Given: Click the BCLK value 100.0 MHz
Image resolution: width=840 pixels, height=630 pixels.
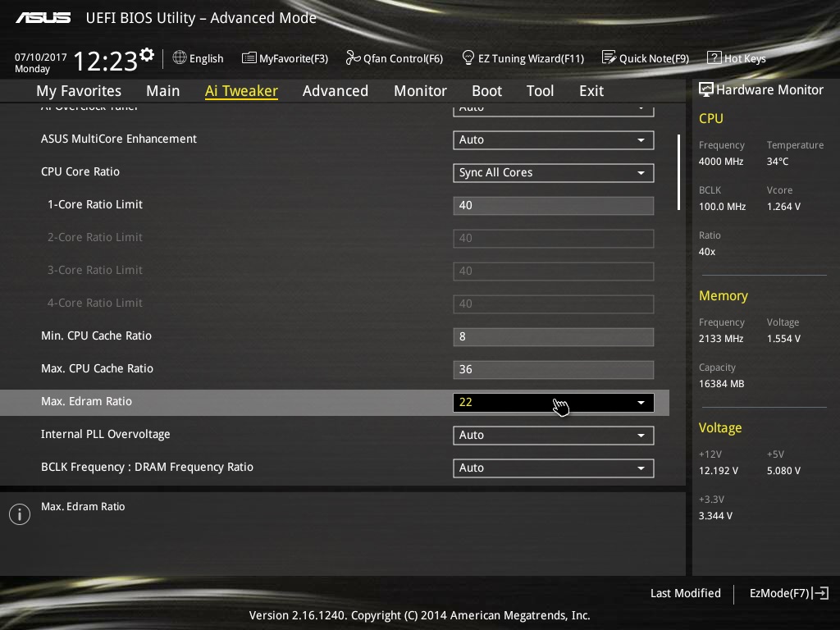Looking at the screenshot, I should coord(722,206).
